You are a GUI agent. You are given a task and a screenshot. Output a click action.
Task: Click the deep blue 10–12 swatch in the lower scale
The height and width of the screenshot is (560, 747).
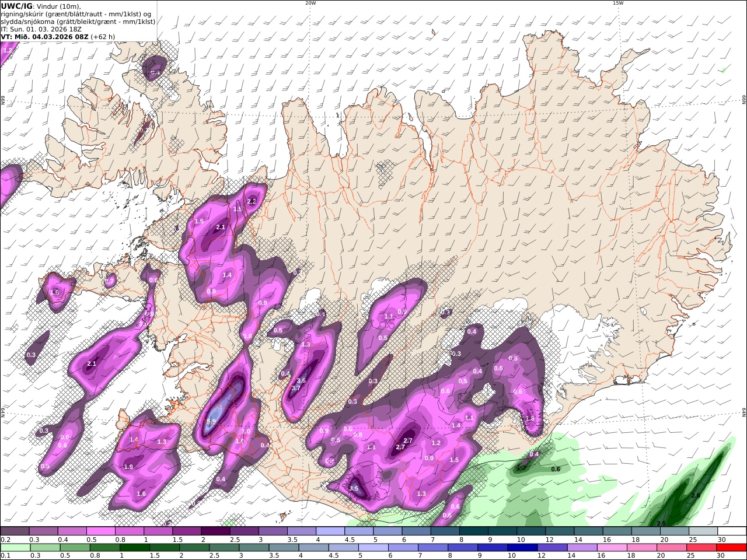[522, 547]
